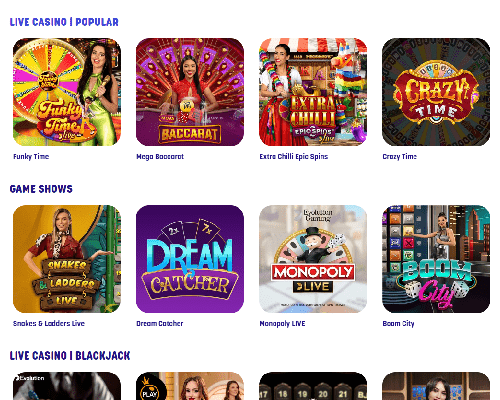Open the Game Shows section heading
Image resolution: width=500 pixels, height=400 pixels.
pyautogui.click(x=41, y=189)
